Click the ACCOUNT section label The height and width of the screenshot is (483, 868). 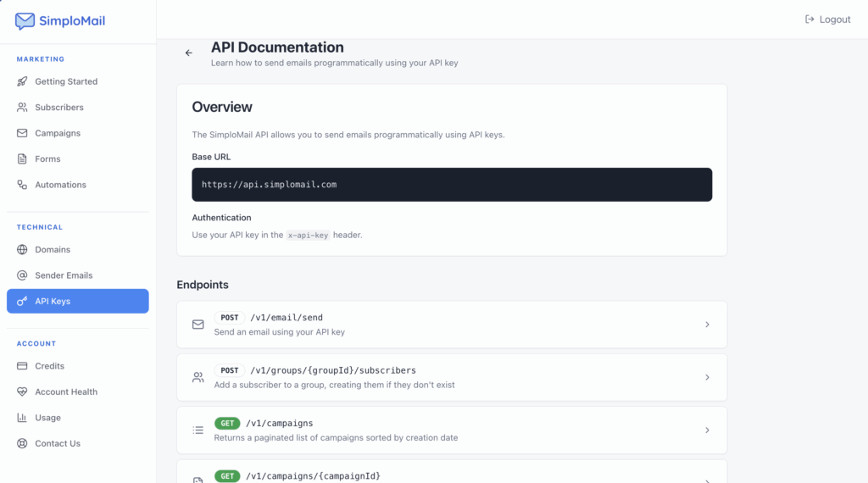click(x=36, y=343)
